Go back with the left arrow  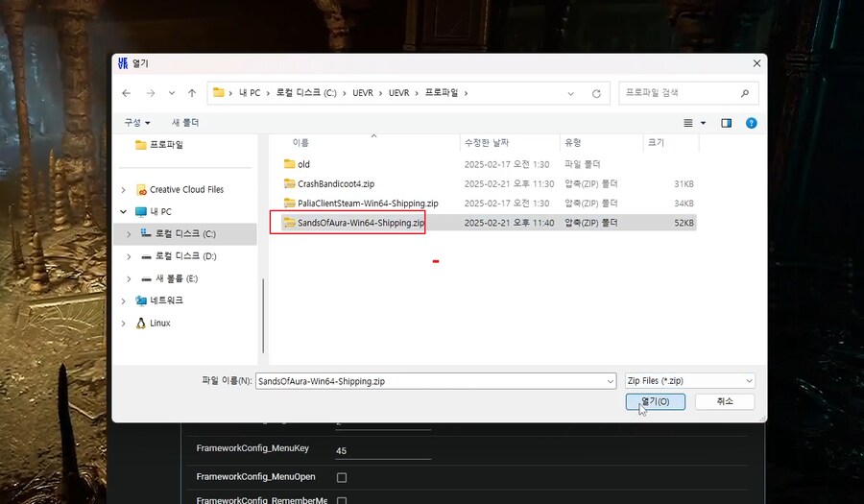(126, 93)
